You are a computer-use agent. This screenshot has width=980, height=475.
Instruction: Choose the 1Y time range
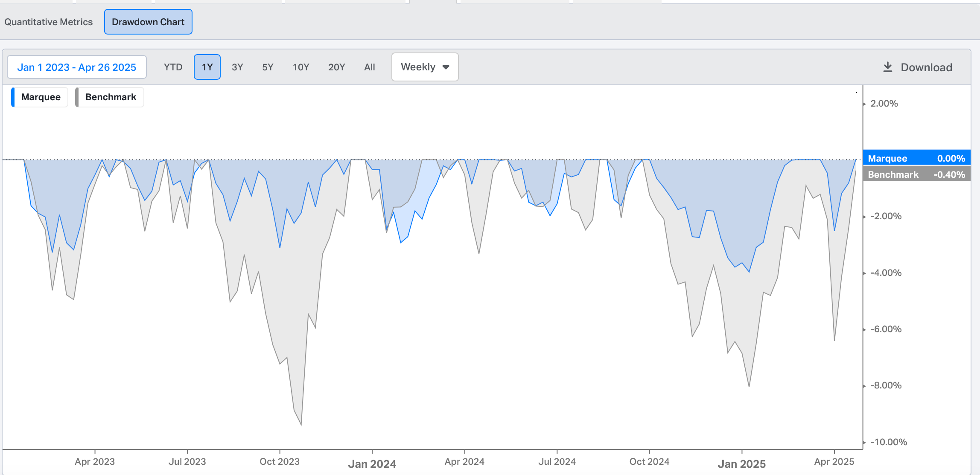pyautogui.click(x=207, y=67)
